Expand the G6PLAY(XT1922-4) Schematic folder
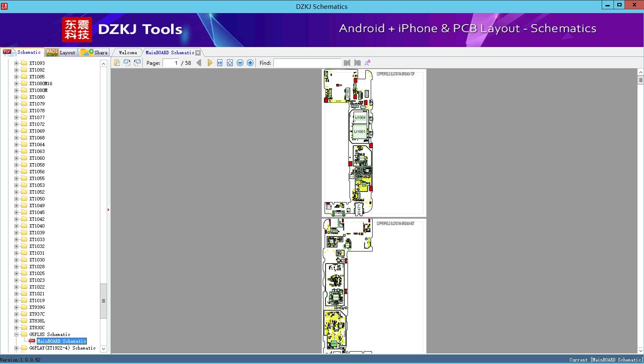 (x=17, y=348)
